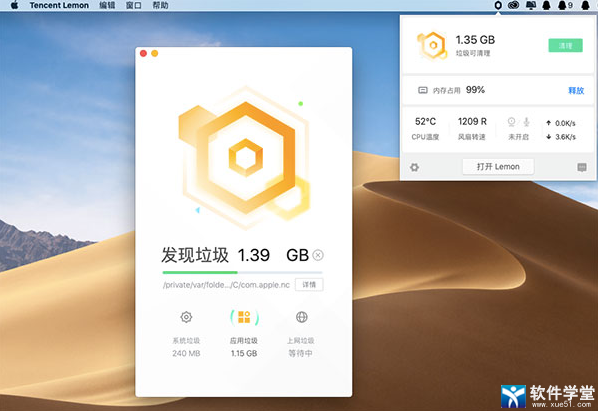
Task: Click the microphone status icon in popup
Action: (526, 122)
